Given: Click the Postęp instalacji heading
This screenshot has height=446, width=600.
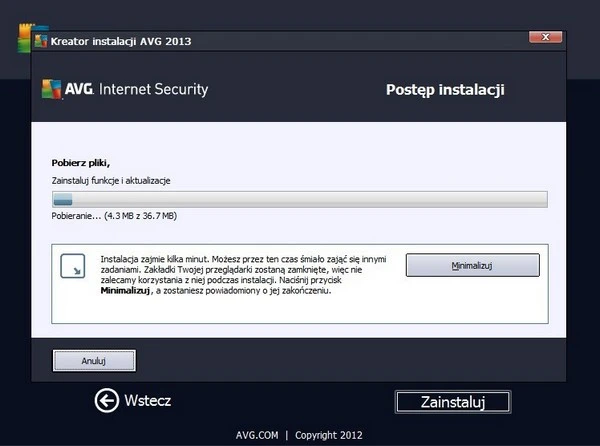Looking at the screenshot, I should [x=445, y=90].
